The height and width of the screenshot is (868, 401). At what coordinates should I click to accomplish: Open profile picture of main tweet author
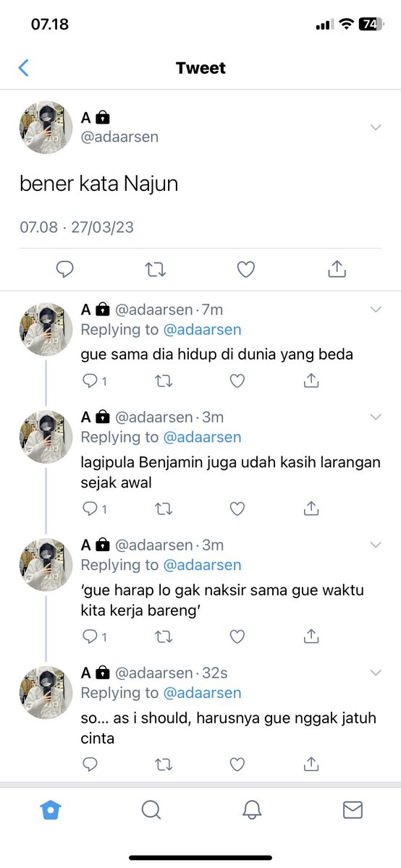point(46,128)
